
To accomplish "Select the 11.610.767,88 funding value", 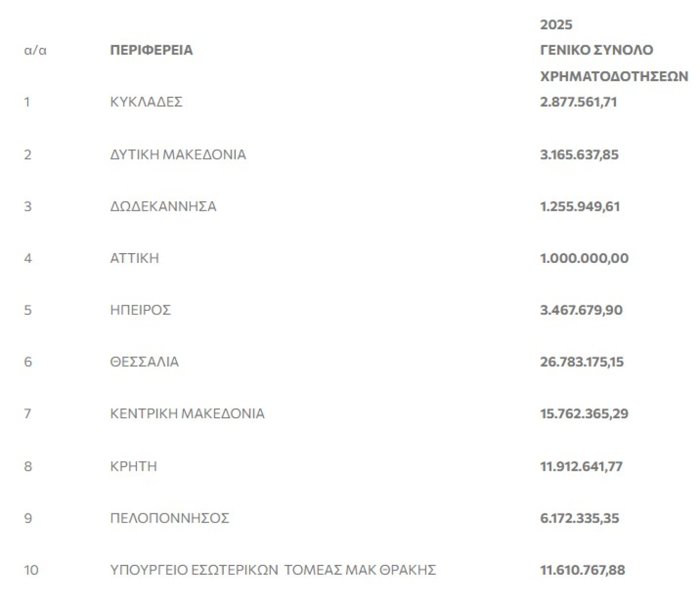I will click(x=582, y=570).
